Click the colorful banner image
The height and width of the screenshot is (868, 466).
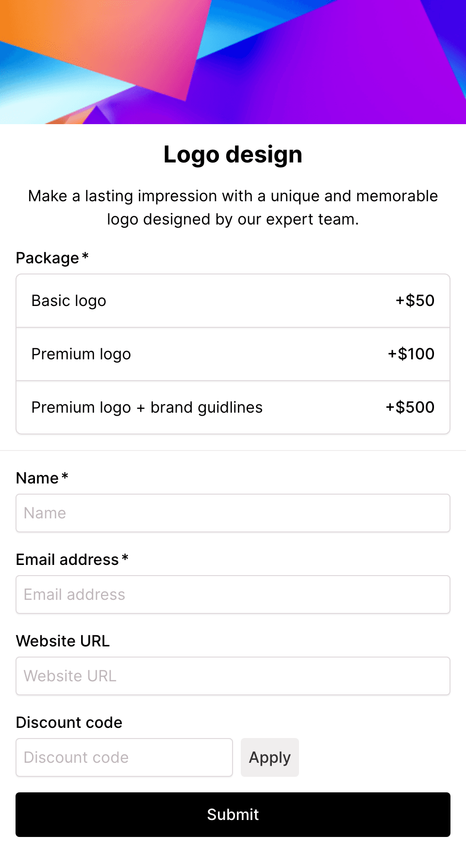coord(233,62)
